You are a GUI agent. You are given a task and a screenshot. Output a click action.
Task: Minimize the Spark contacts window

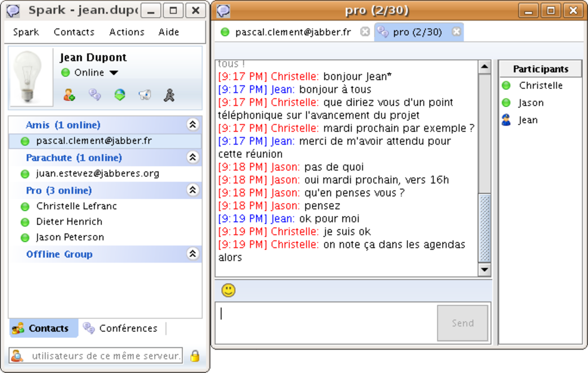coord(151,10)
